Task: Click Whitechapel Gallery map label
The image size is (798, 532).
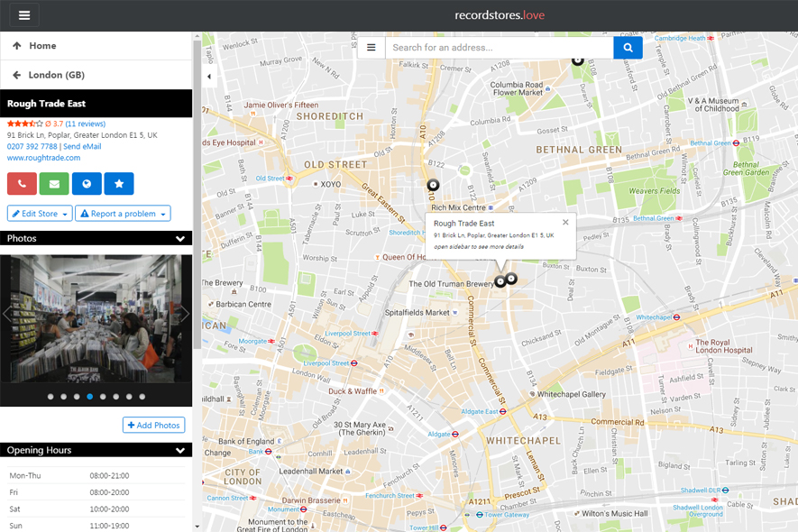Action: (572, 394)
